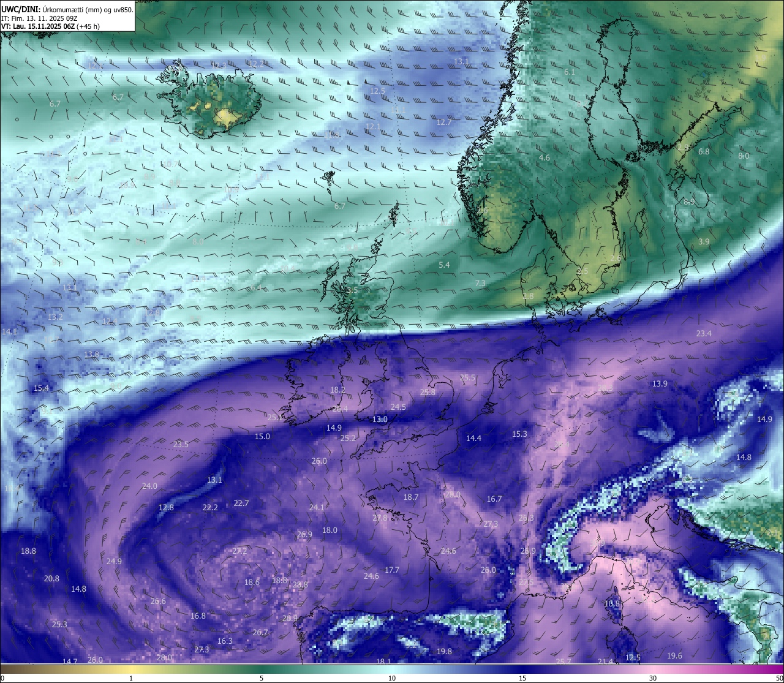Click the 15.4 value on the map

[x=41, y=388]
